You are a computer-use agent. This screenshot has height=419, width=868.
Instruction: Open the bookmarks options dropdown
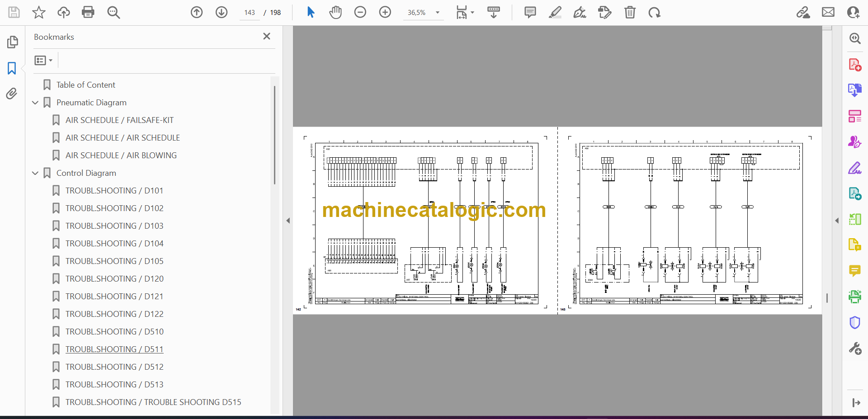click(44, 60)
